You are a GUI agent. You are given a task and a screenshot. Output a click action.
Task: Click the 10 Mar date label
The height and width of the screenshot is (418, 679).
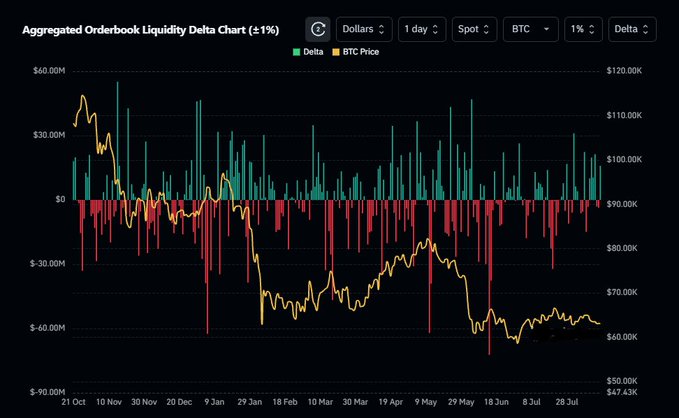pyautogui.click(x=320, y=402)
